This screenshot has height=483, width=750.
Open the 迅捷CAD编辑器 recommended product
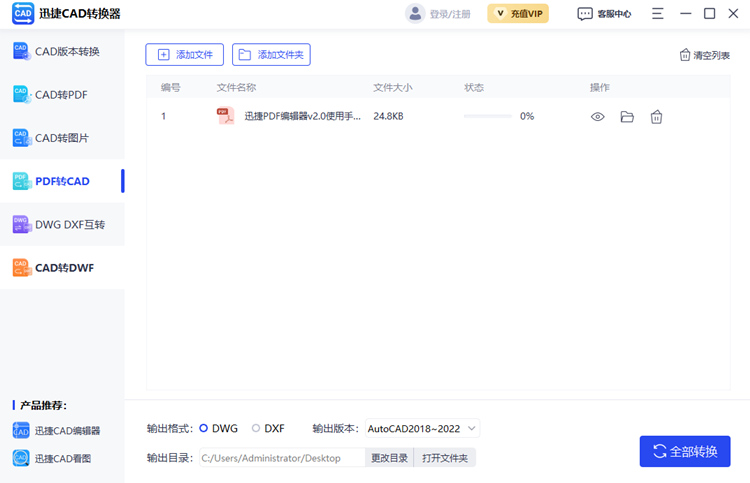(x=56, y=430)
